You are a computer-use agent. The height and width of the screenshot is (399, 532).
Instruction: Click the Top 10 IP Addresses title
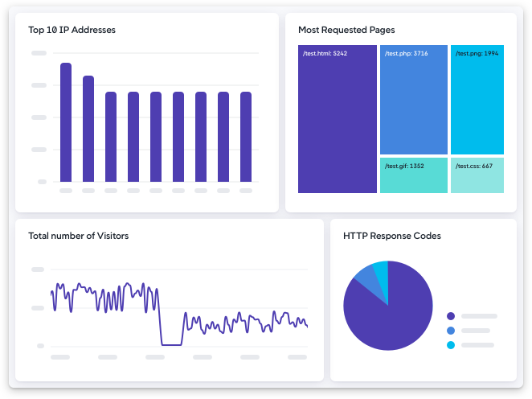tap(72, 30)
